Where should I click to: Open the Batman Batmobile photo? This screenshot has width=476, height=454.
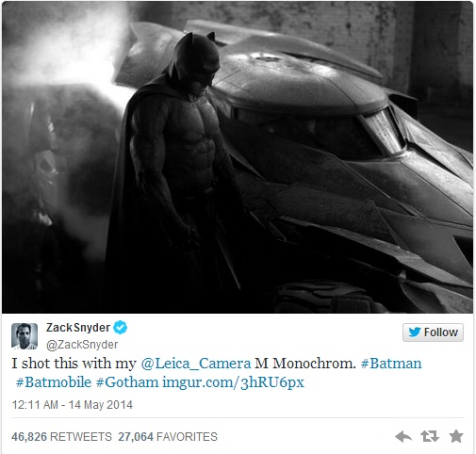(x=238, y=157)
